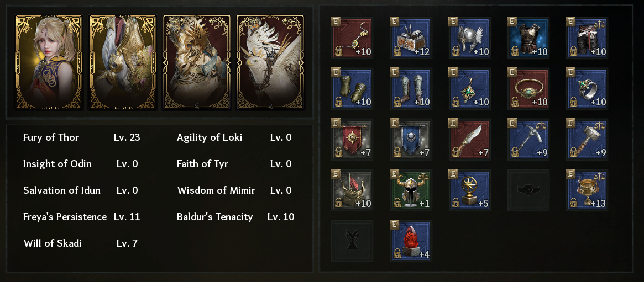
Task: Select the hammer +9 item
Action: coord(587,140)
